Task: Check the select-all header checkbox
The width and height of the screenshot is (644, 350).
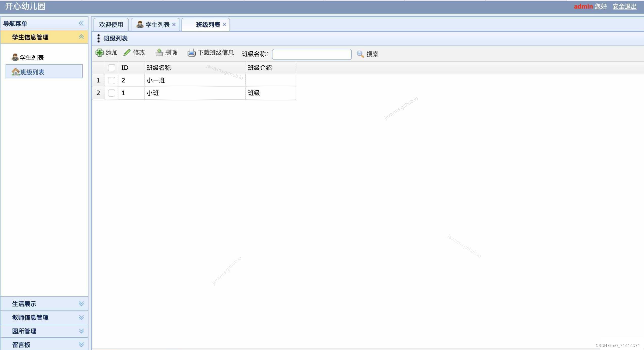Action: click(x=111, y=68)
